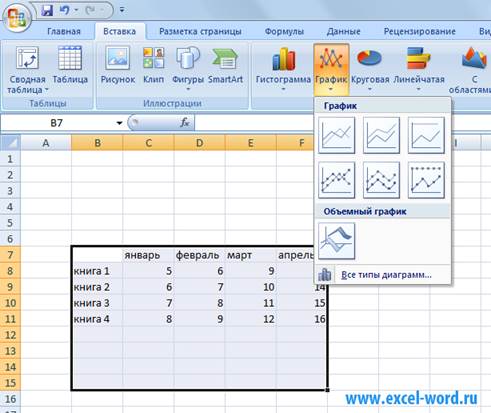Choose the stacked line chart thumbnail
Image resolution: width=491 pixels, height=413 pixels.
click(x=381, y=135)
